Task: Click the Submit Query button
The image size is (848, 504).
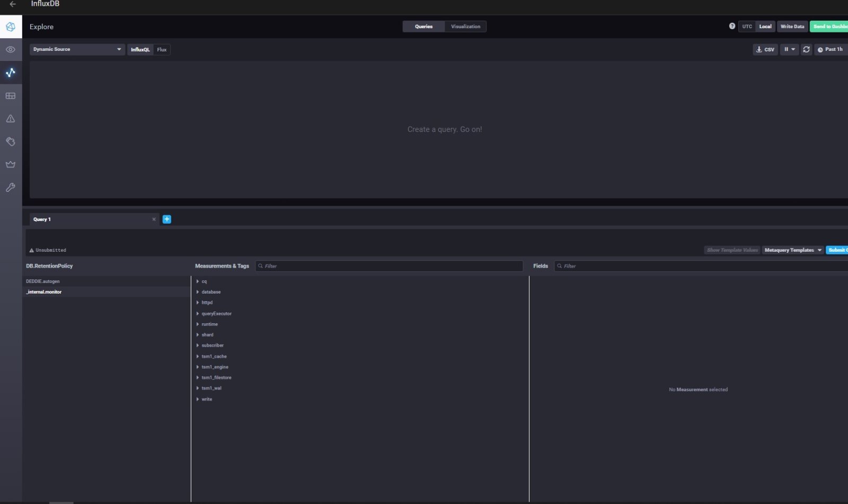Action: pyautogui.click(x=837, y=250)
